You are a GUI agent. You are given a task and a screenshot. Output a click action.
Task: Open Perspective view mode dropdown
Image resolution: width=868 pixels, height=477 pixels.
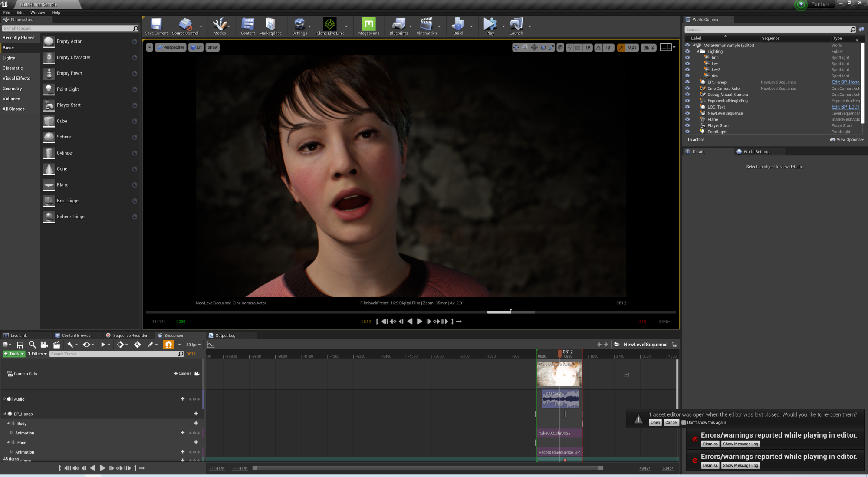click(x=171, y=47)
